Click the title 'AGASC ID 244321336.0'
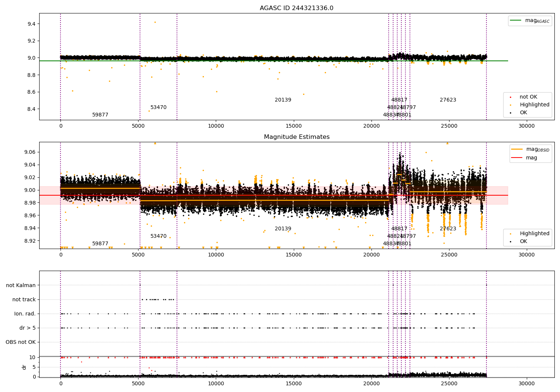560x392 pixels. pos(296,8)
